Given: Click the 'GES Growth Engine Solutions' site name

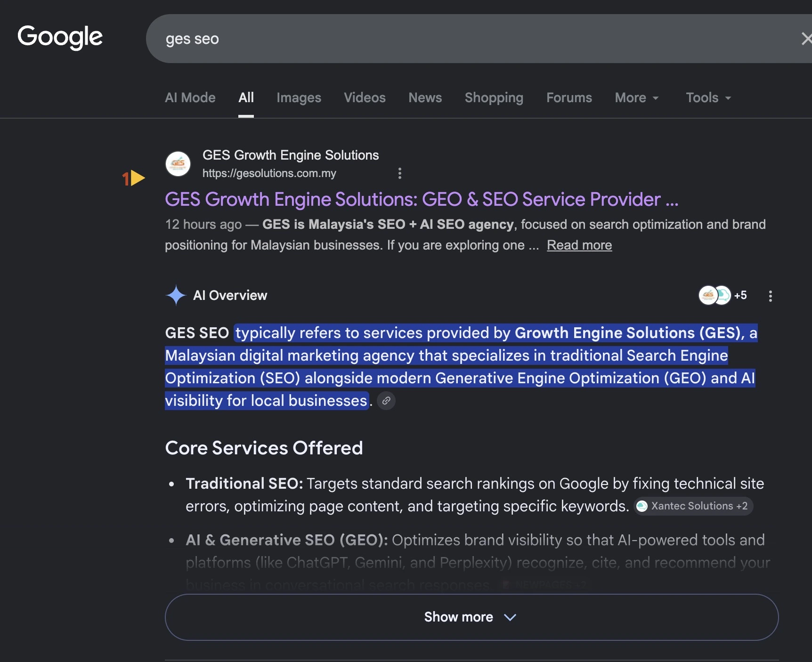Looking at the screenshot, I should click(291, 155).
